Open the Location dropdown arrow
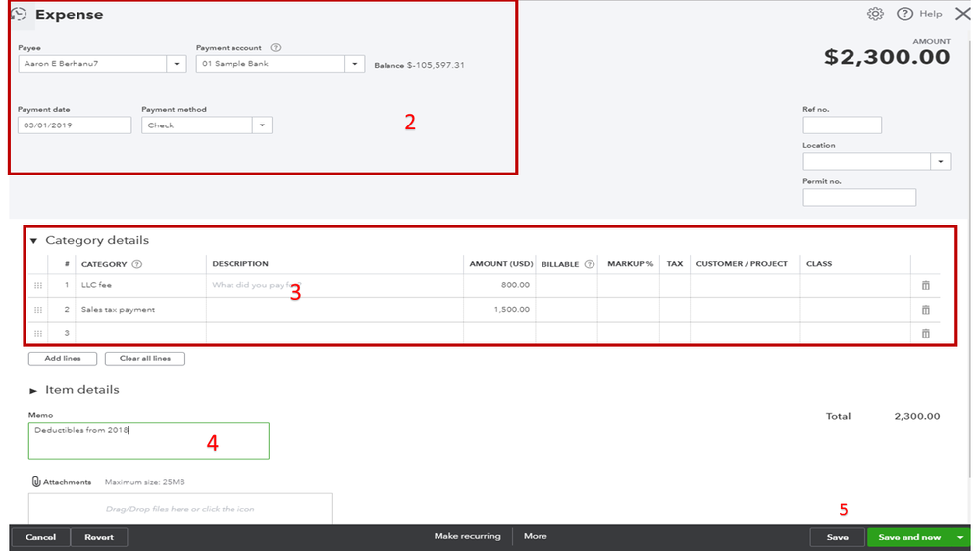Viewport: 980px width, 551px height. (940, 161)
